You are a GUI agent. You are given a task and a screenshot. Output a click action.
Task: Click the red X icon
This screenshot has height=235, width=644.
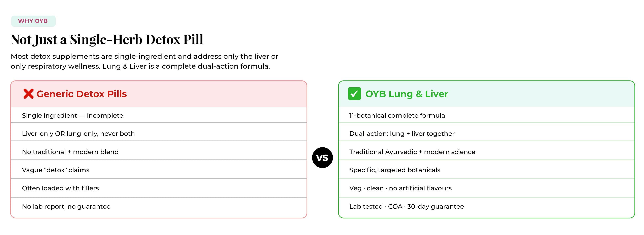coord(28,94)
